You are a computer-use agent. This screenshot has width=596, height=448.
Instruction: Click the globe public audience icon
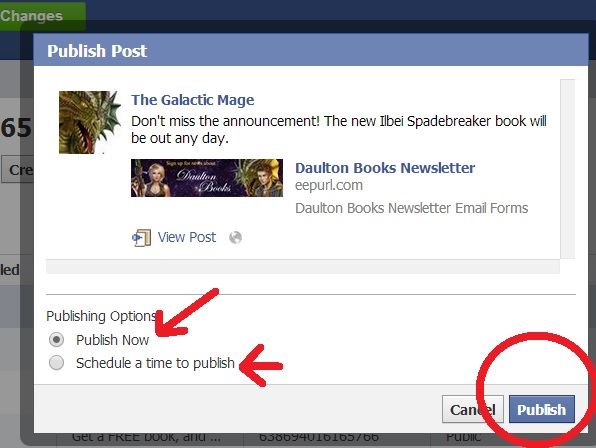coord(235,237)
